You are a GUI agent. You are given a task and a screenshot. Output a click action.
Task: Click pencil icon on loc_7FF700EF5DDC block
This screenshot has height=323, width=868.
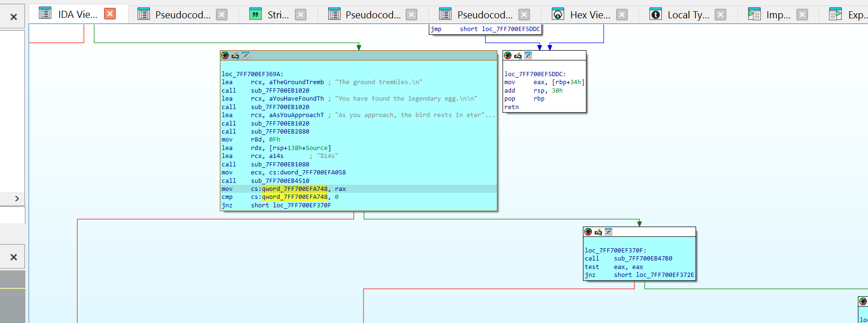(x=518, y=55)
